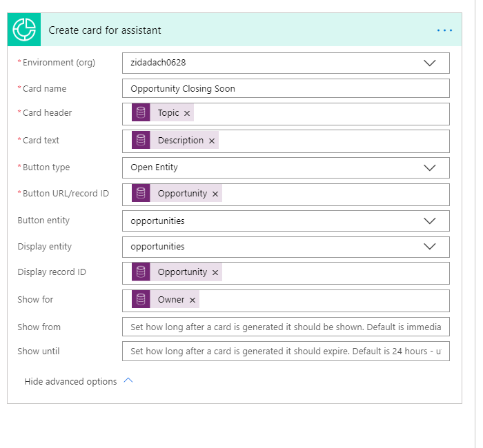The width and height of the screenshot is (483, 448).
Task: Click the Create card for assistant title
Action: (105, 30)
